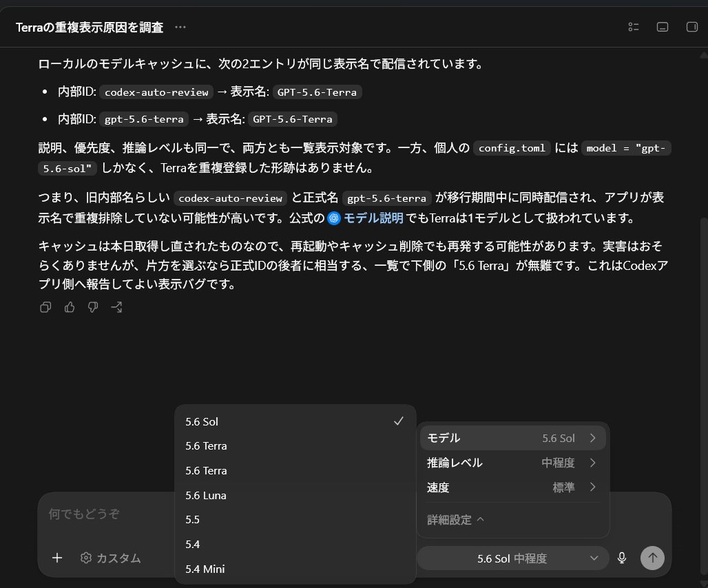708x588 pixels.
Task: Click the codex-auto-review code in first bullet
Action: pos(156,92)
